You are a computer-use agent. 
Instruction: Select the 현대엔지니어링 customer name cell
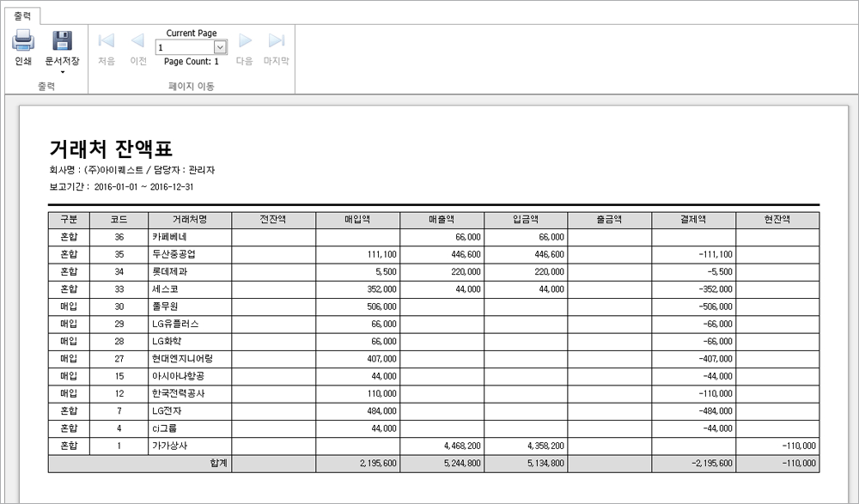pyautogui.click(x=190, y=359)
